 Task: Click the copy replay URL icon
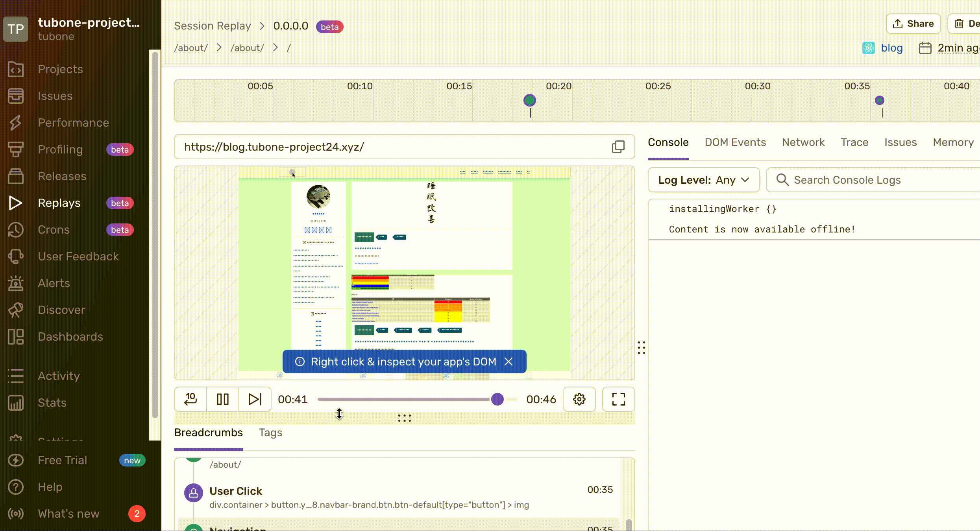point(618,146)
